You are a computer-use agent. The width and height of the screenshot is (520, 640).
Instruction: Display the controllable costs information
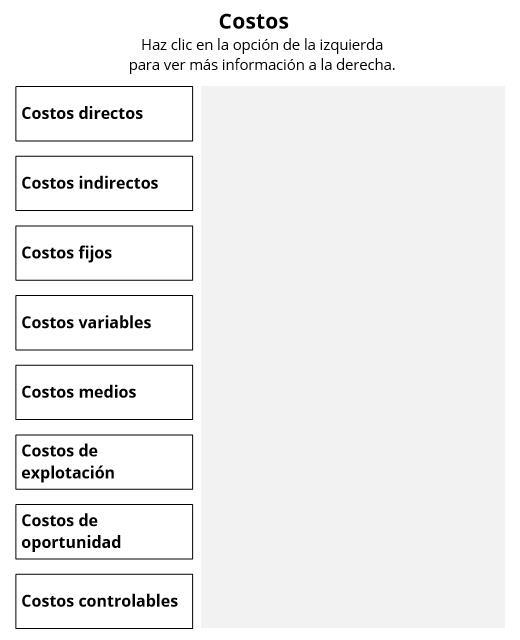[104, 601]
